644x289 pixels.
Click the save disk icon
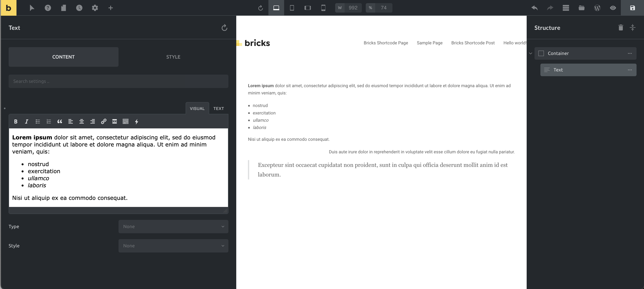(x=632, y=8)
